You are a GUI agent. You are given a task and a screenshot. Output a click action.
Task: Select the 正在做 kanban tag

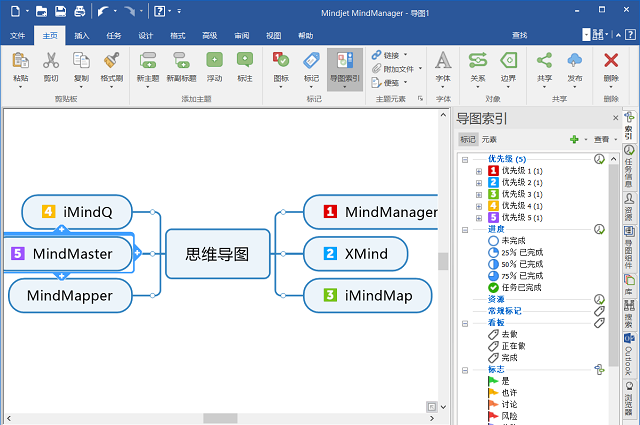507,346
